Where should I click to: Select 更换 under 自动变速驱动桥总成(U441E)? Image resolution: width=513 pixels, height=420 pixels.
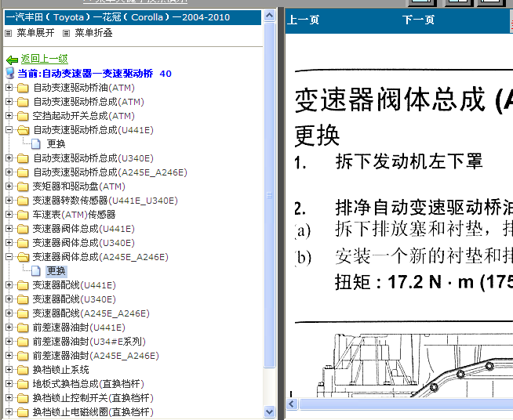click(56, 144)
